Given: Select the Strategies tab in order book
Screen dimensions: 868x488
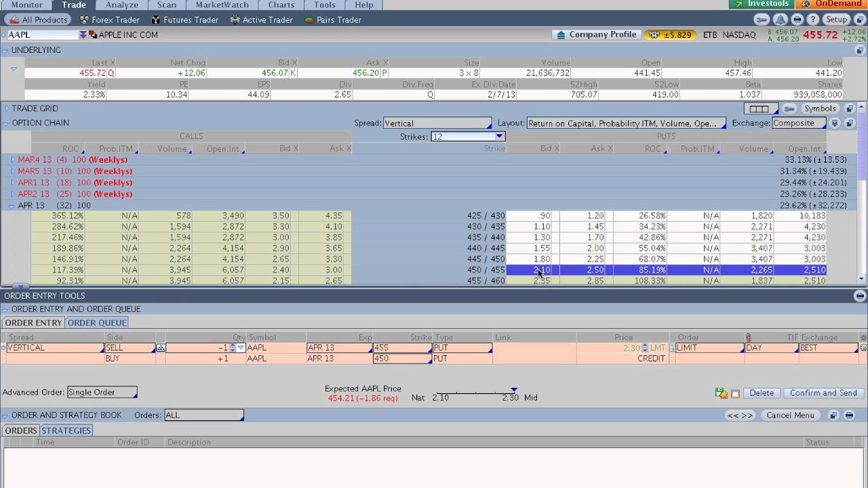Looking at the screenshot, I should 66,430.
